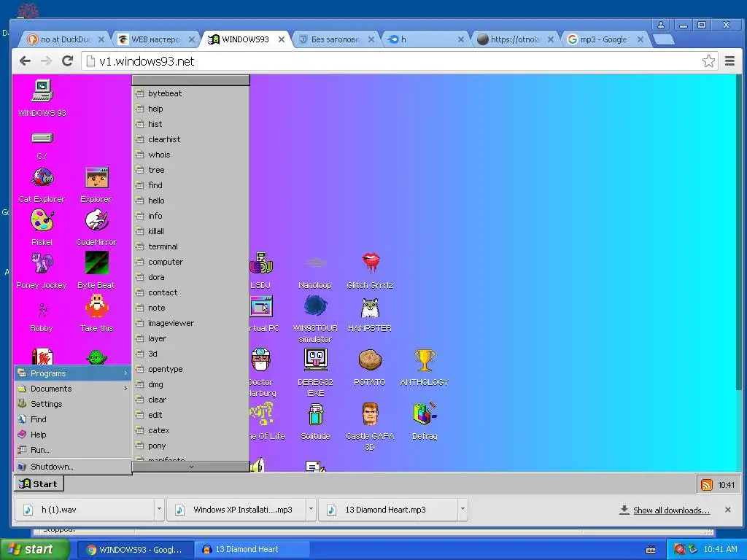The height and width of the screenshot is (560, 747).
Task: Select clearhist program entry
Action: pyautogui.click(x=190, y=139)
